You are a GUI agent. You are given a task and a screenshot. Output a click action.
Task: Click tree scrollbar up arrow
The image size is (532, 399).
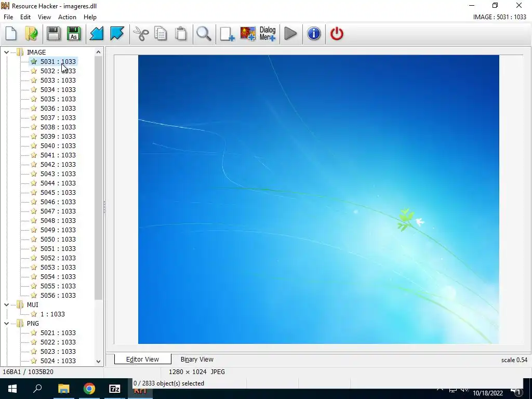click(98, 52)
